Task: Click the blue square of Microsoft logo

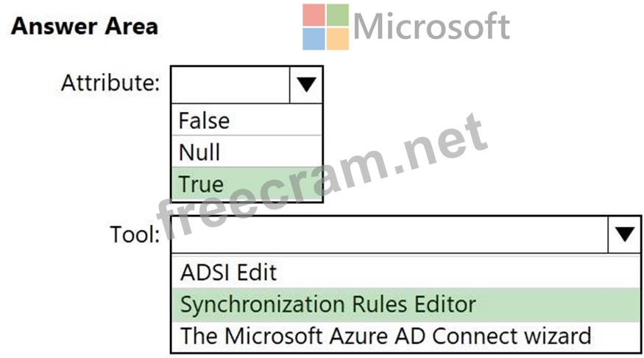Action: click(x=314, y=38)
